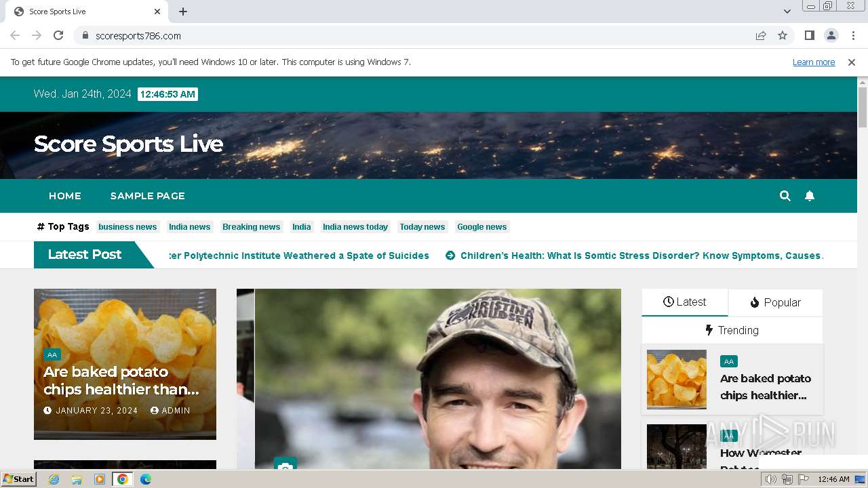This screenshot has height=488, width=868.
Task: Click the camera icon on slider image
Action: click(x=285, y=466)
